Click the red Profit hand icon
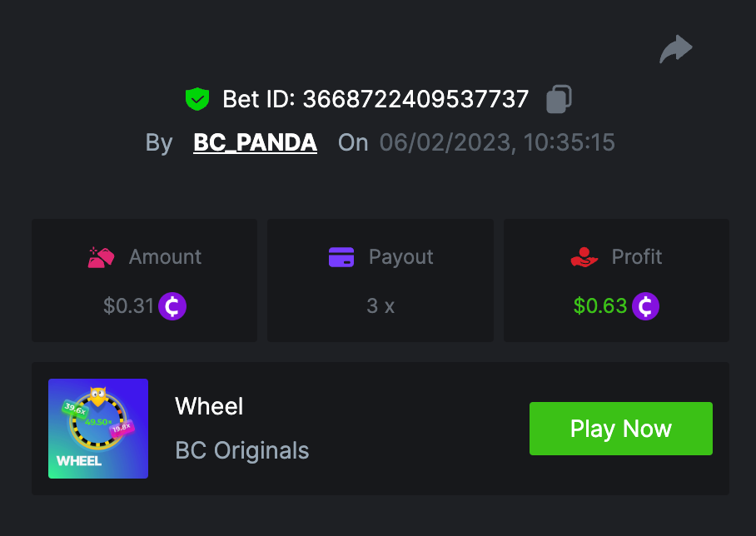Image resolution: width=756 pixels, height=536 pixels. 584,257
